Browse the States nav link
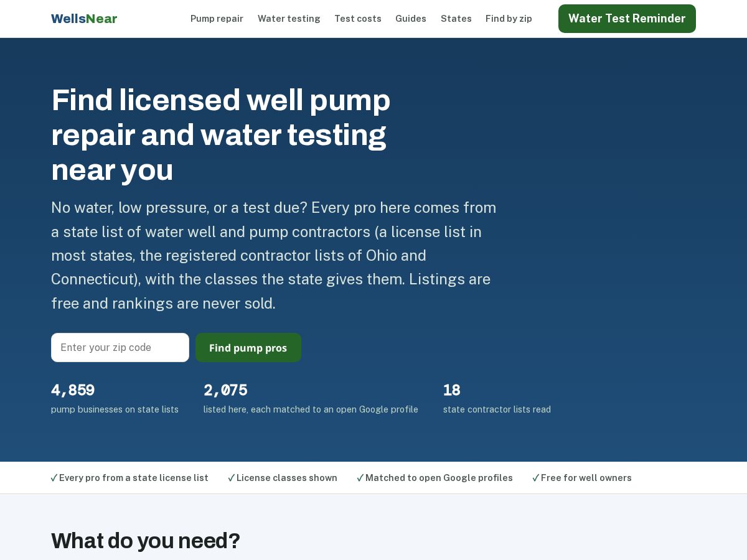Image resolution: width=747 pixels, height=560 pixels. (456, 19)
